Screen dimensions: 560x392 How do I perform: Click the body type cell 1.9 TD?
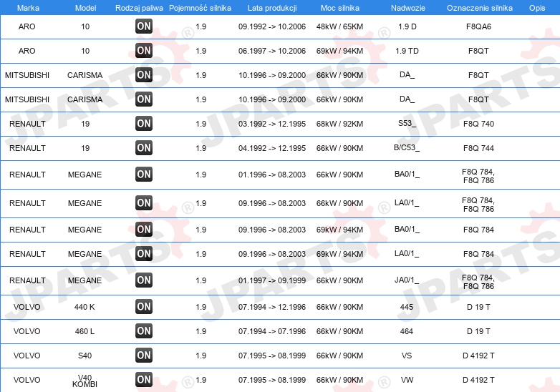407,51
